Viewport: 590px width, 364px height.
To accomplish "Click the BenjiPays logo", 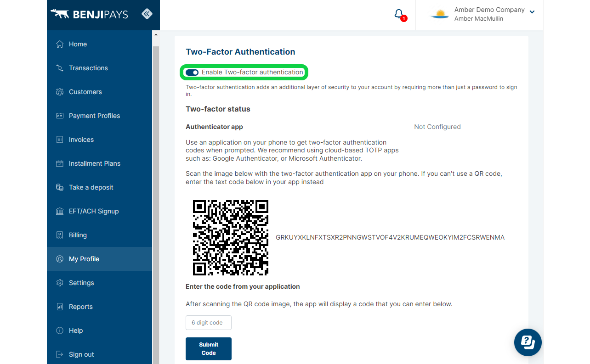I will pos(89,14).
